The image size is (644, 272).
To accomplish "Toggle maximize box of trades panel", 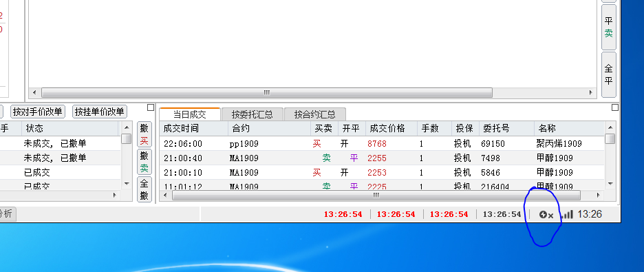I will (615, 107).
